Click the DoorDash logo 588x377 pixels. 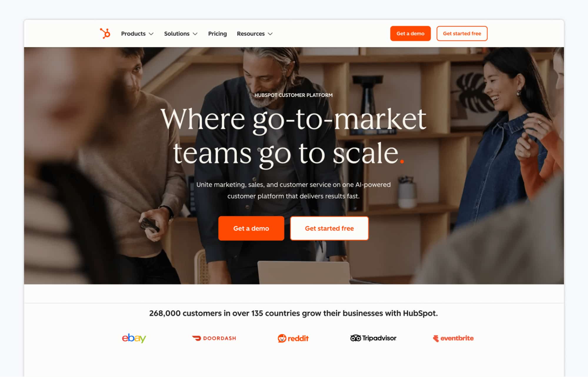pos(214,338)
